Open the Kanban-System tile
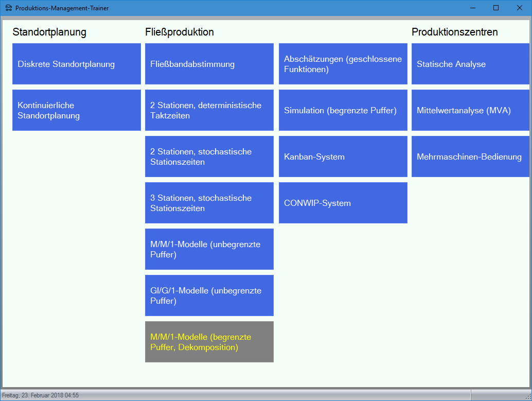This screenshot has width=532, height=401. pos(343,156)
